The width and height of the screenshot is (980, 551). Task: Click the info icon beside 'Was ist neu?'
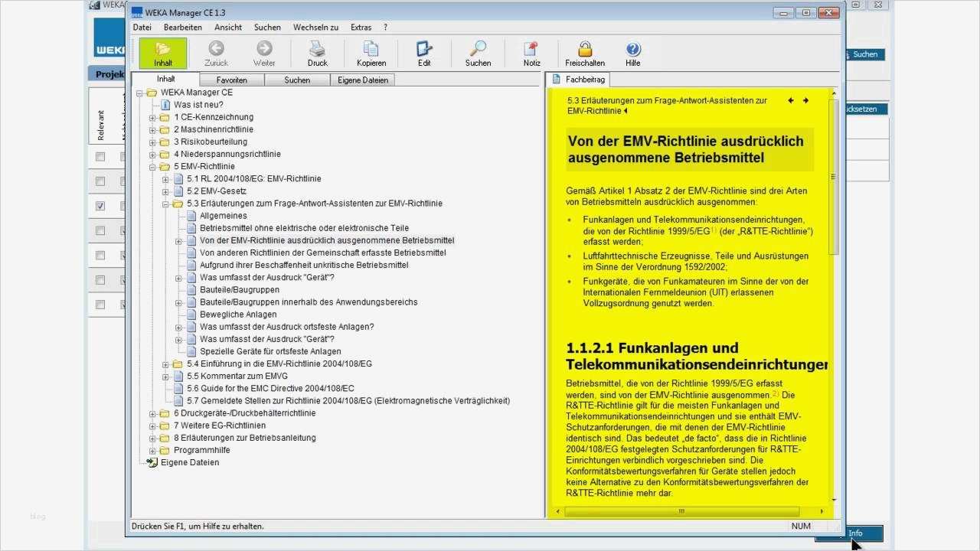coord(165,105)
